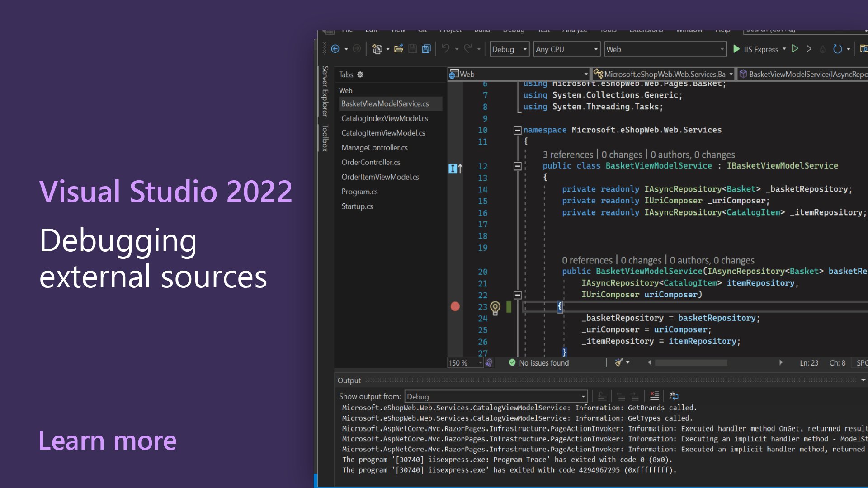Open the Any CPU platform dropdown

596,49
